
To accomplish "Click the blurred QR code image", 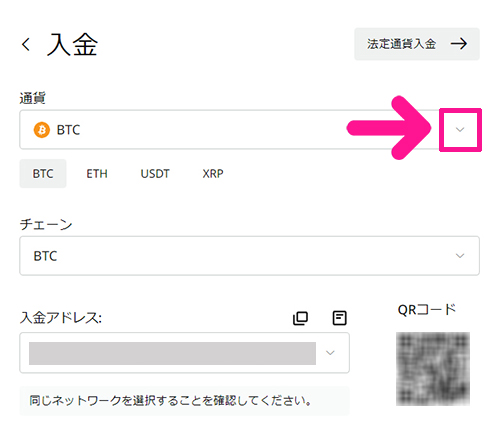I will (x=433, y=369).
